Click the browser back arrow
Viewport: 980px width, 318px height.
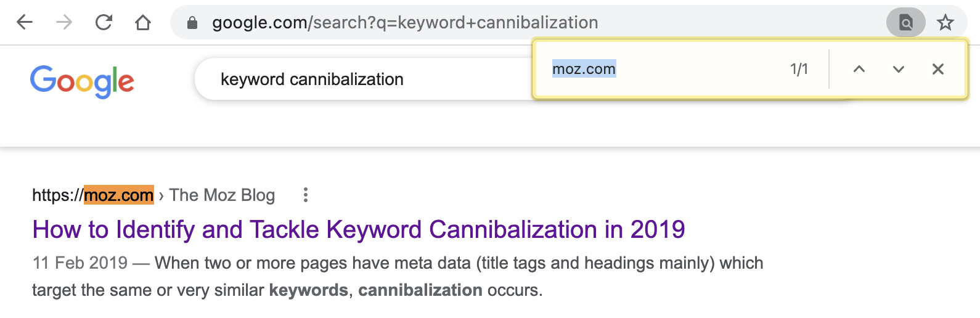pos(25,23)
